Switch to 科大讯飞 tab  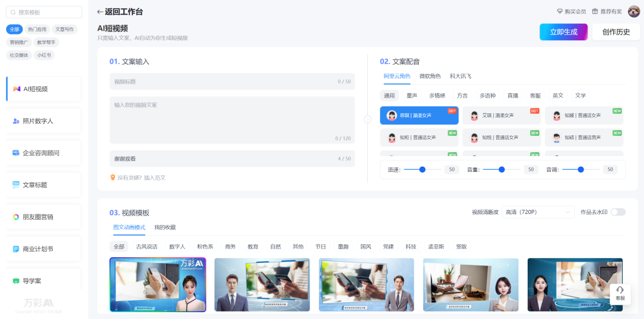[x=460, y=76]
